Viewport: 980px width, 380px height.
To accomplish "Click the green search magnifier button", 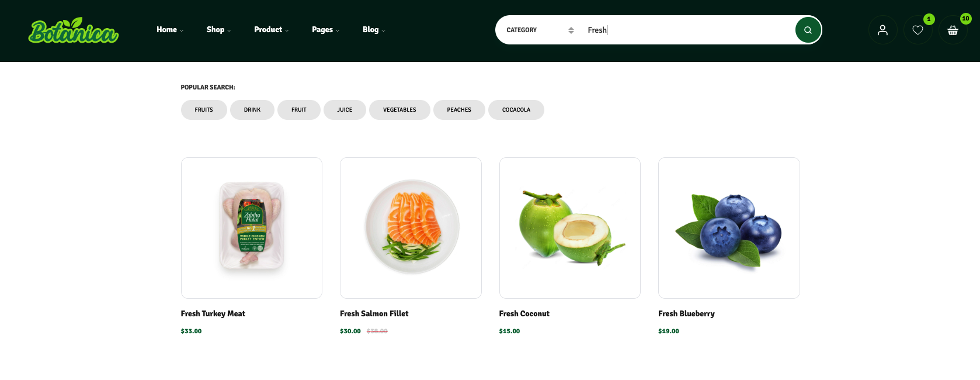I will click(x=808, y=30).
